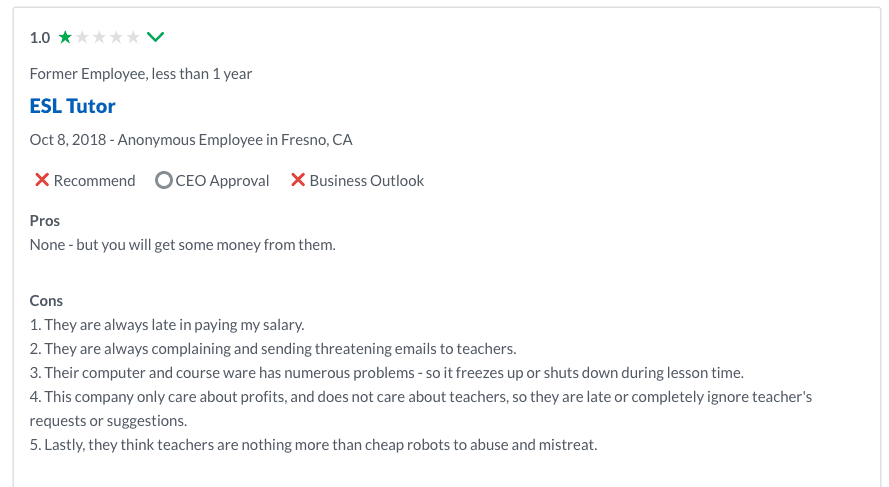
Task: Expand the rating breakdown green chevron
Action: pyautogui.click(x=155, y=38)
